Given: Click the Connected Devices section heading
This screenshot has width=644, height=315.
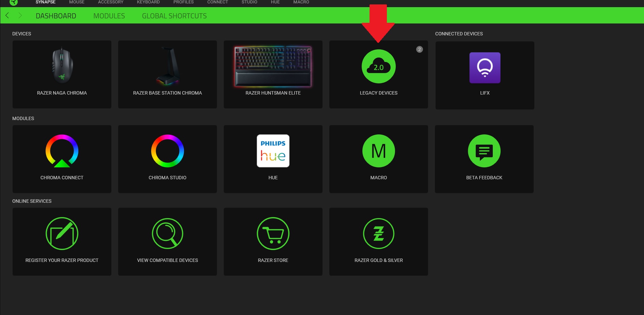Looking at the screenshot, I should [459, 34].
